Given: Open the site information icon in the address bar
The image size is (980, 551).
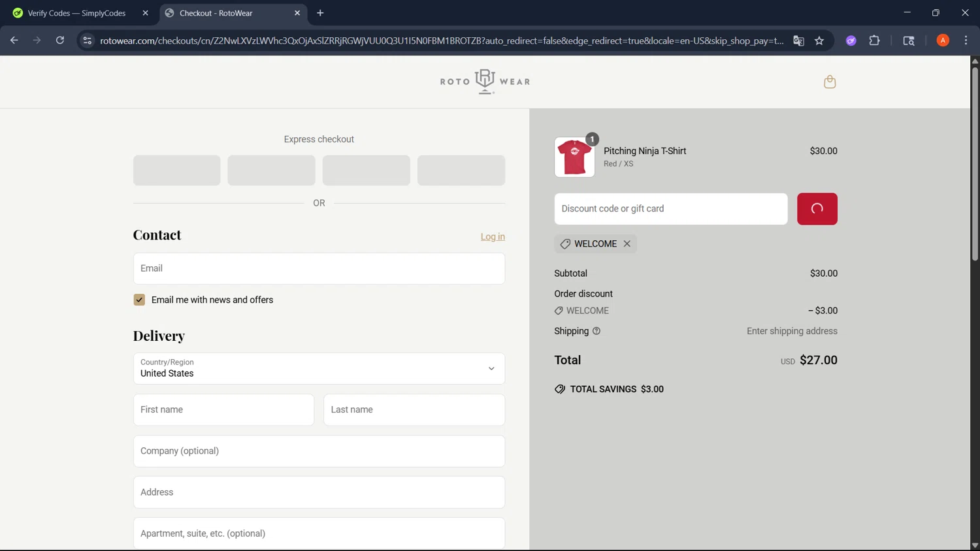Looking at the screenshot, I should click(87, 40).
